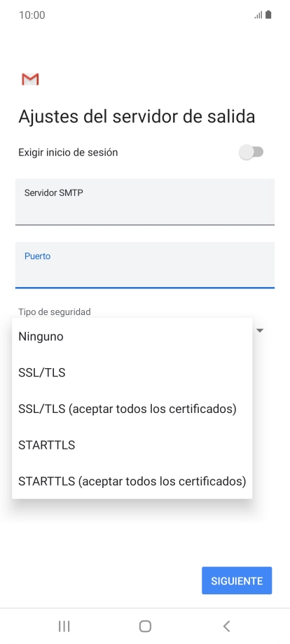Open recent apps navigation icon
The image size is (290, 644).
click(64, 626)
